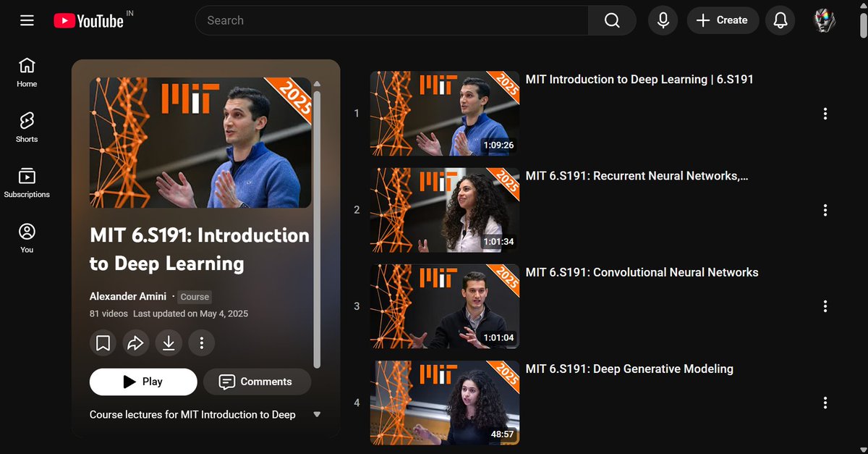Open video title Deep Generative Modeling

point(629,369)
